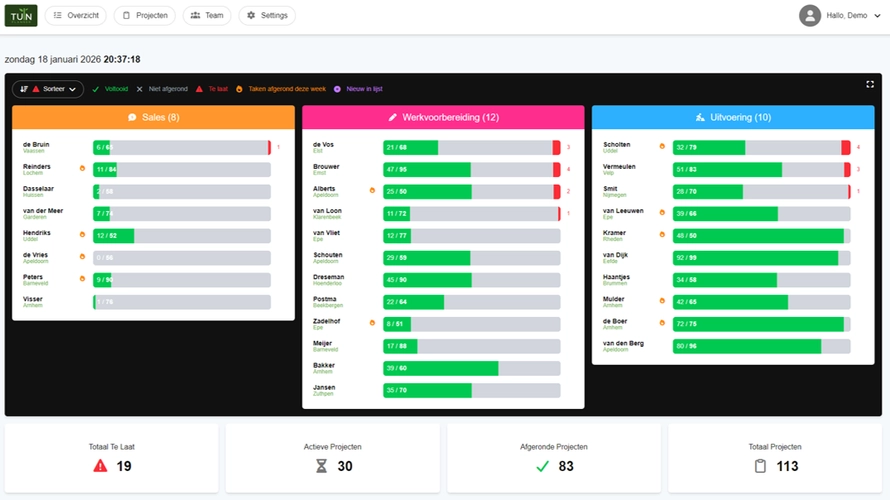Screen dimensions: 890x500
Task: Click the clipboard icon in Totaal Projecten
Action: [760, 466]
